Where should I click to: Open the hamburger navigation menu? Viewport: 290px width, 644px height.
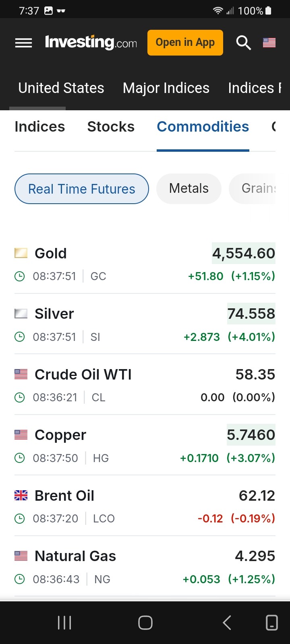(23, 43)
